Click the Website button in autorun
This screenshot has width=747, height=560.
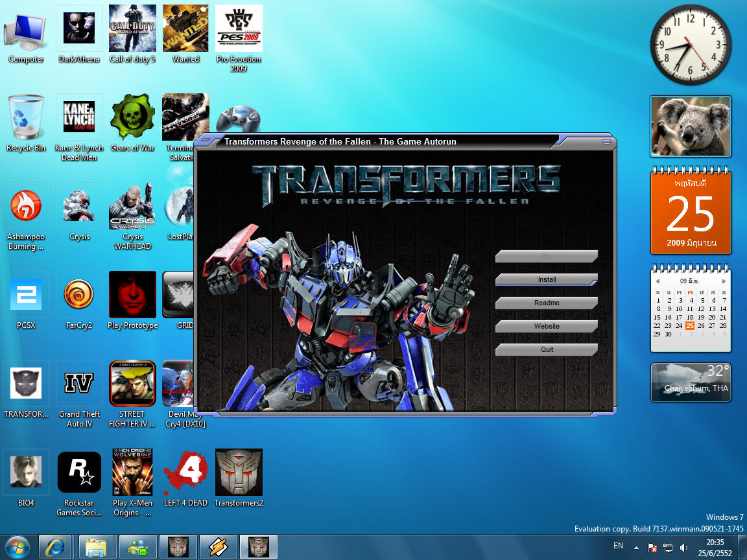click(547, 326)
